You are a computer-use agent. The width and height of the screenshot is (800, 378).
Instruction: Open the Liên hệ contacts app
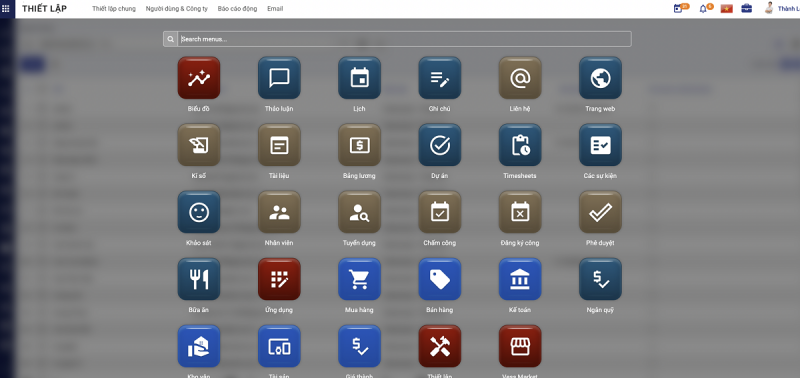[520, 78]
